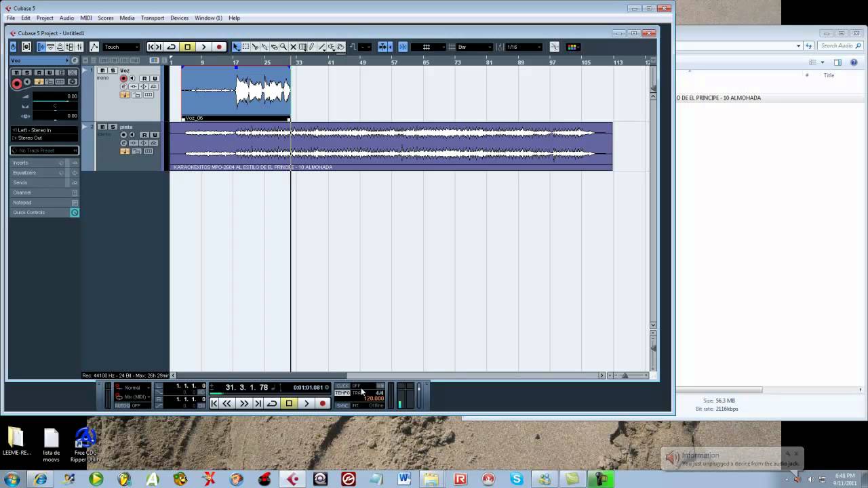Viewport: 868px width, 488px height.
Task: Select the Line tool
Action: pyautogui.click(x=321, y=47)
